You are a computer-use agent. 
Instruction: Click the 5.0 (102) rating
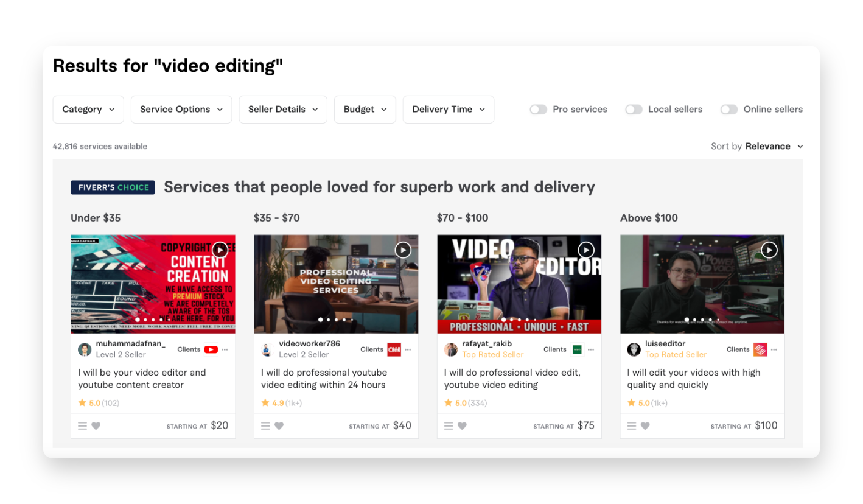(99, 403)
